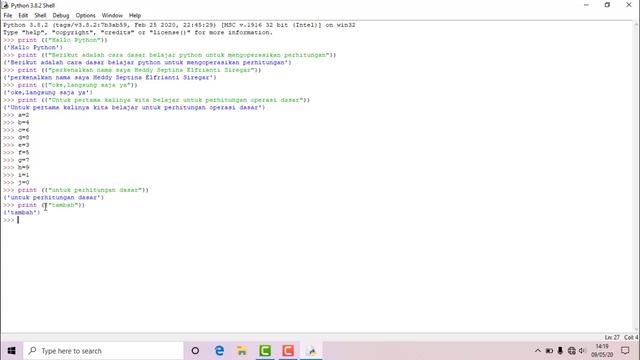This screenshot has width=640, height=360.
Task: Click the 'Type "help"' information line
Action: 138,32
